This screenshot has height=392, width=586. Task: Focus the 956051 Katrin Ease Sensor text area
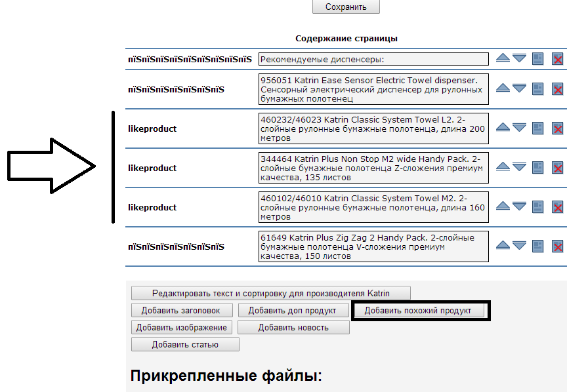click(x=373, y=89)
